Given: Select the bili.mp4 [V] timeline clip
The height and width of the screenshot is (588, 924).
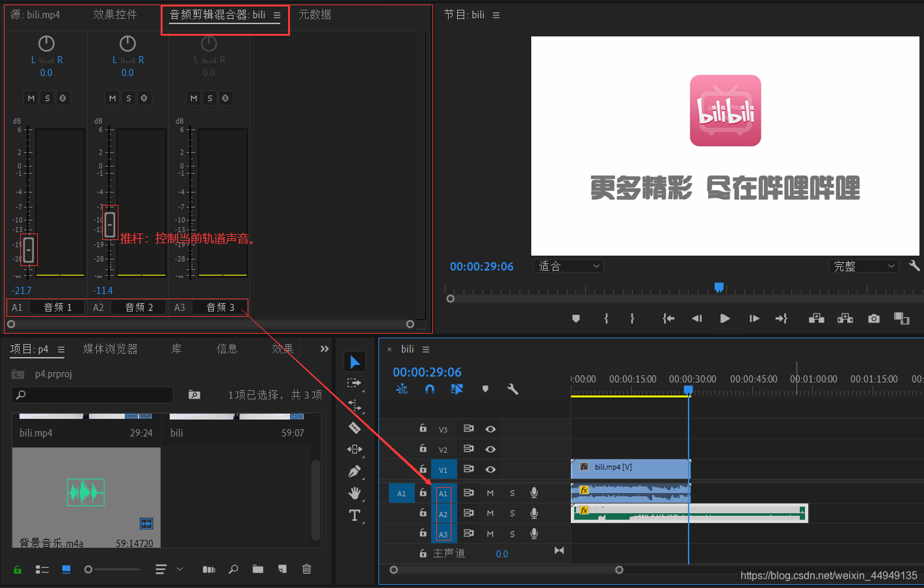Looking at the screenshot, I should pos(630,469).
